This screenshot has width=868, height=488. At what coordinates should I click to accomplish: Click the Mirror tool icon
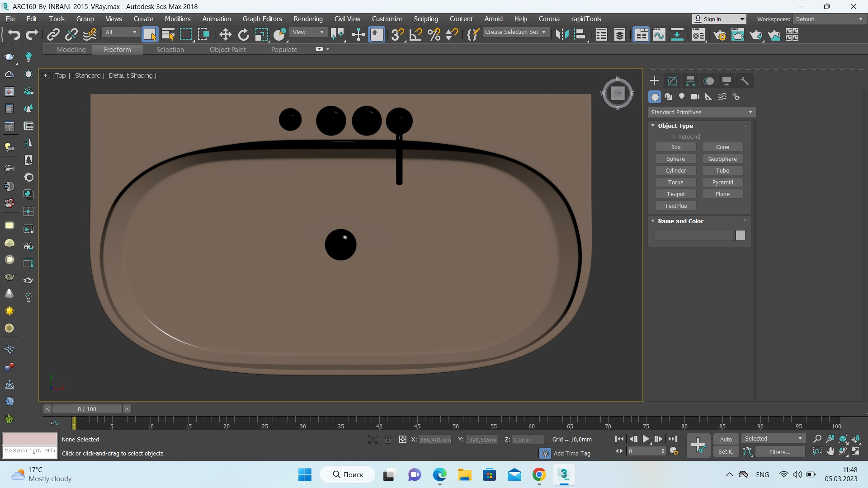pos(562,34)
